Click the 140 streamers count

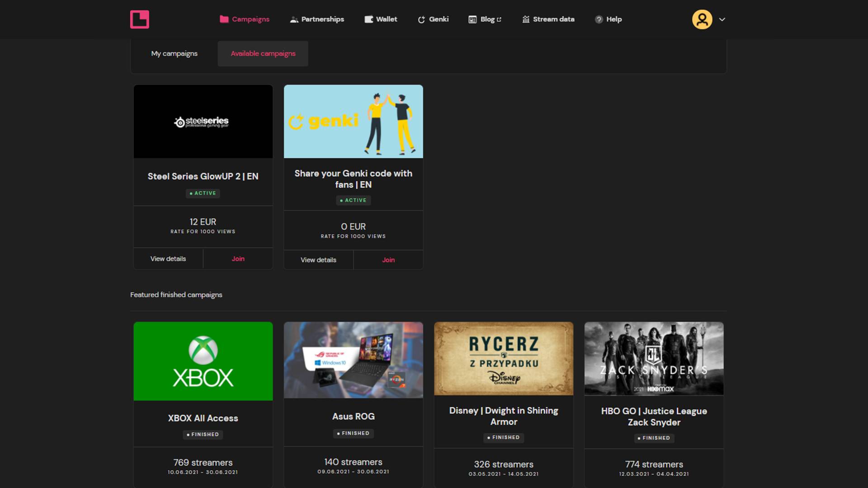(x=354, y=462)
